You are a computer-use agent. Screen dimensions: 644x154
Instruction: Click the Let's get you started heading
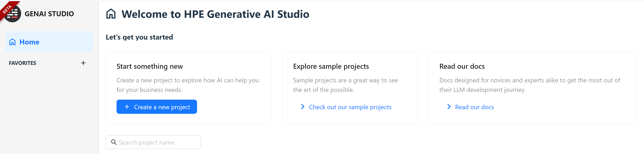139,37
